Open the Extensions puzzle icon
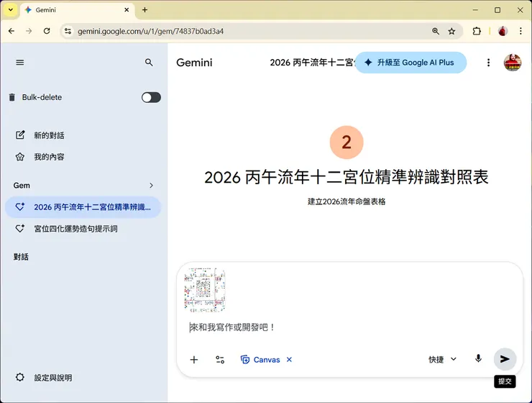The height and width of the screenshot is (403, 532). point(477,31)
